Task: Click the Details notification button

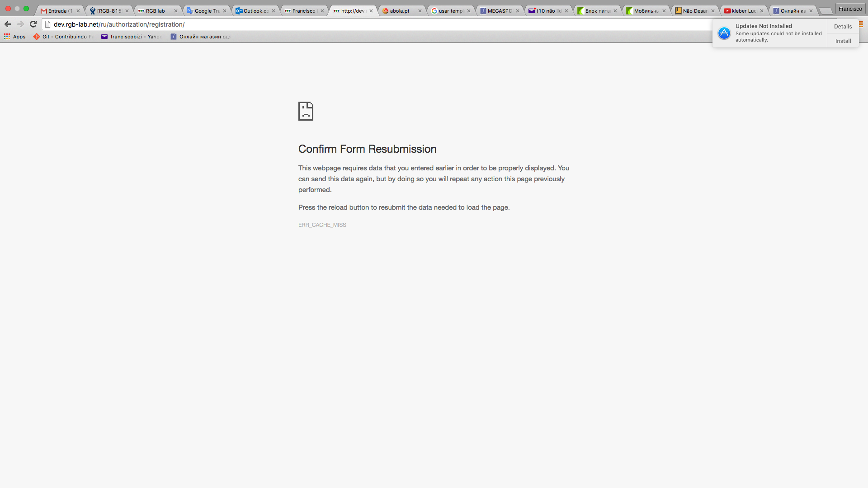Action: pyautogui.click(x=843, y=27)
